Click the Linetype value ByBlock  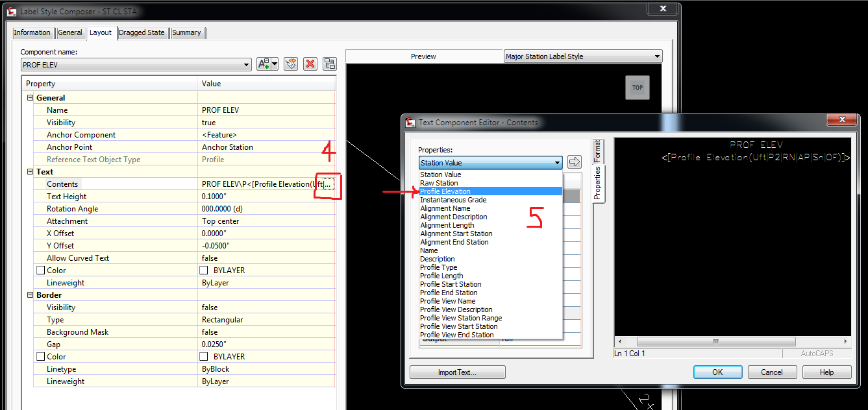tap(216, 369)
